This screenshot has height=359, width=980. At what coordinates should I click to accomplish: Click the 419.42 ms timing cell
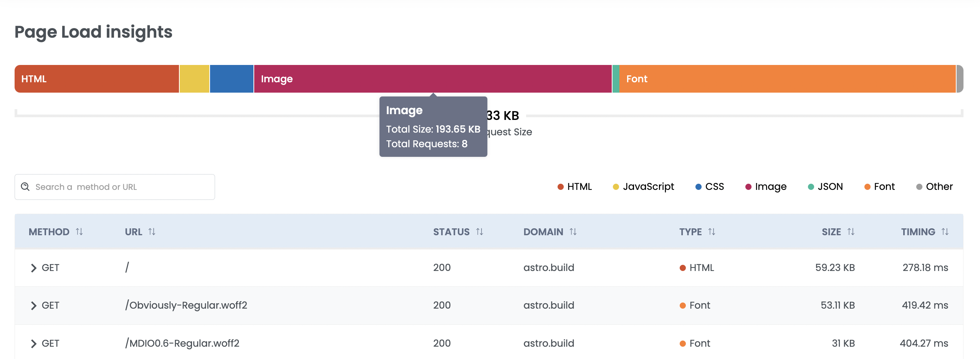coord(925,305)
